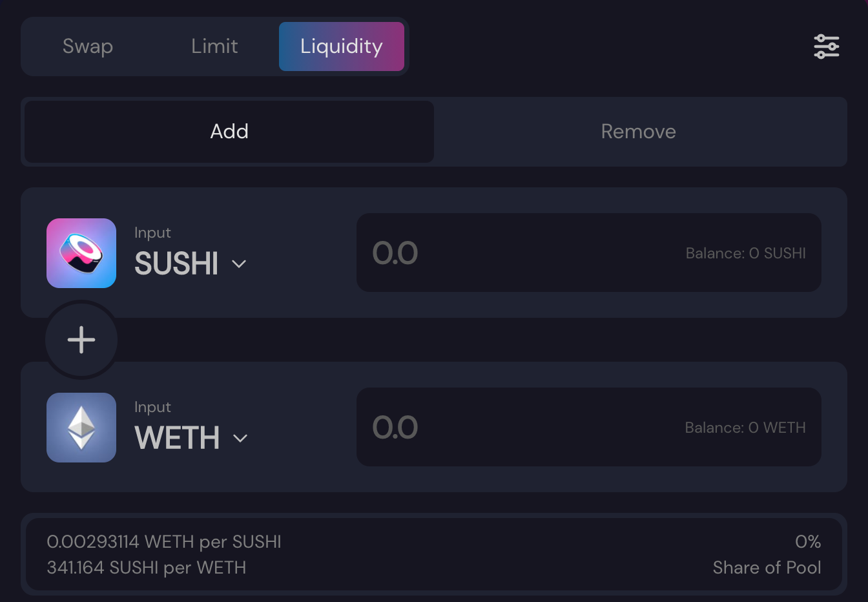Expand the SUSHI token chevron
868x602 pixels.
(x=239, y=264)
